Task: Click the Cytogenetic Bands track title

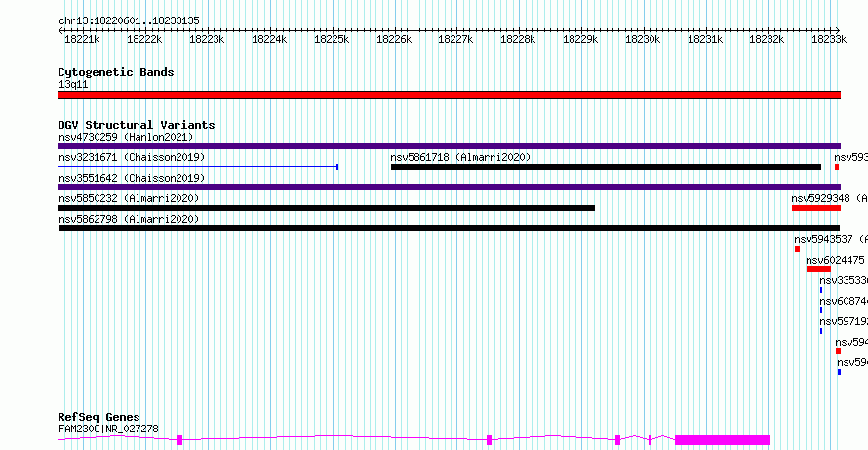Action: click(x=116, y=72)
